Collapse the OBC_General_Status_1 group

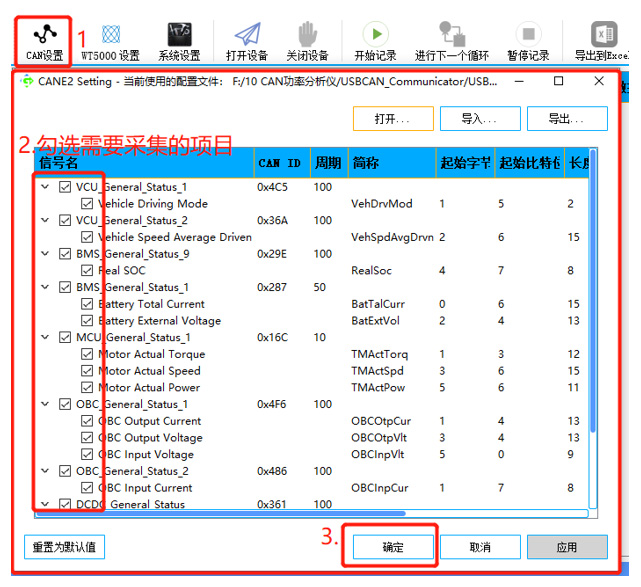coord(45,405)
